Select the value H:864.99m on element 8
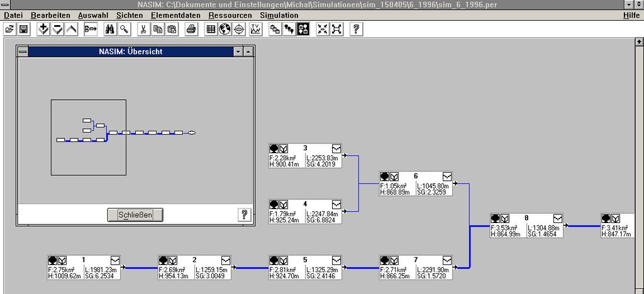The image size is (644, 294). (506, 234)
